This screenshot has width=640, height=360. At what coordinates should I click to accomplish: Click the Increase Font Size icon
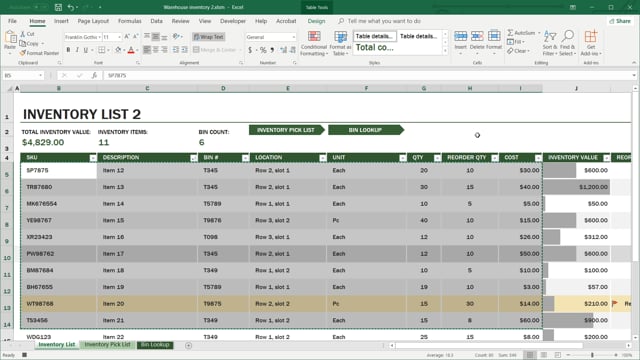tap(127, 37)
